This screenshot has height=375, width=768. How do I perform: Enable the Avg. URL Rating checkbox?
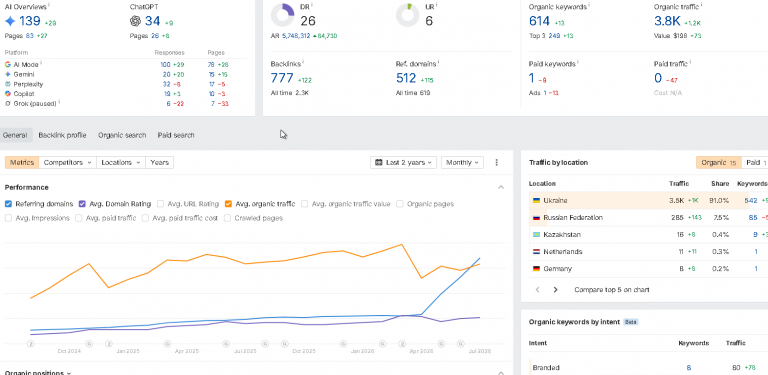coord(161,204)
